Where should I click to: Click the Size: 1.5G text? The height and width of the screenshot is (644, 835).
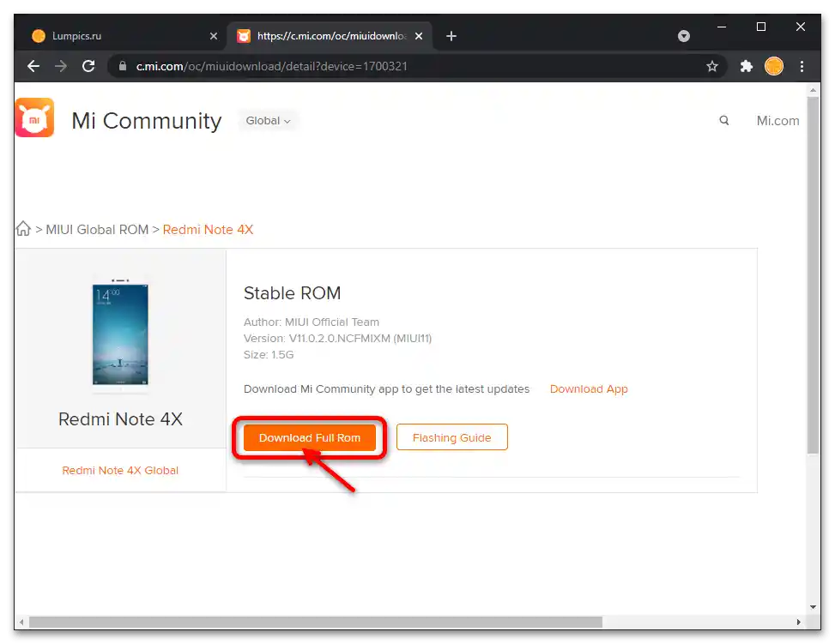click(269, 354)
